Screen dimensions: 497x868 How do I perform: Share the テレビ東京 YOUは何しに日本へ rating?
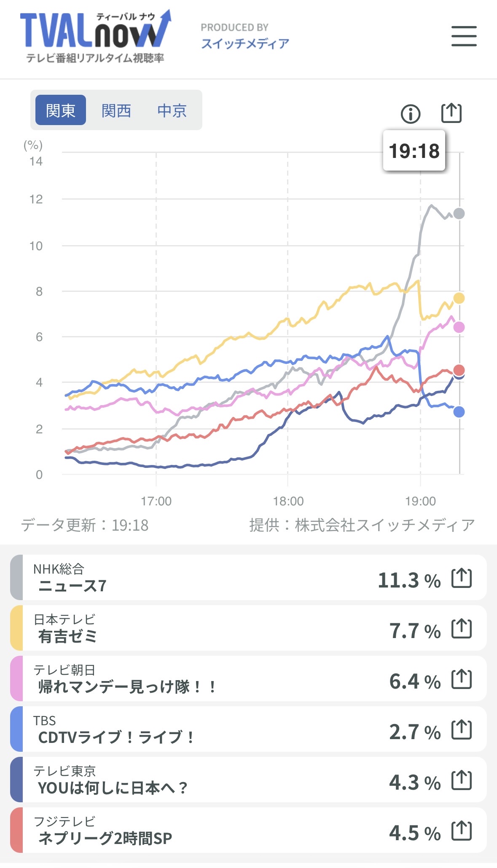(x=461, y=780)
